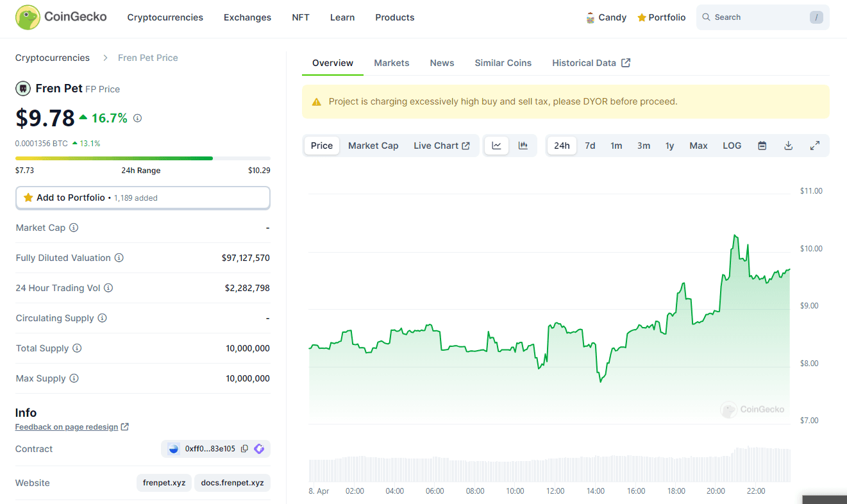847x504 pixels.
Task: Select the Max time range
Action: 698,146
